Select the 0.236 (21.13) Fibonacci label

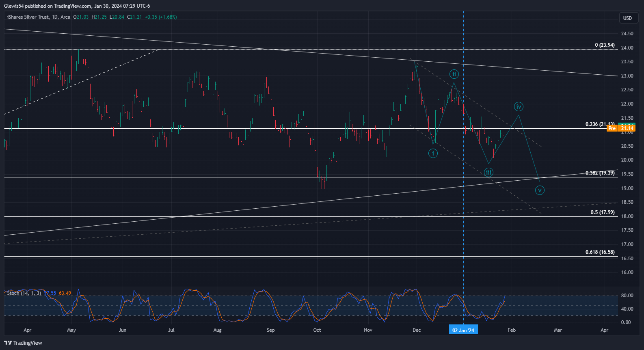point(600,124)
